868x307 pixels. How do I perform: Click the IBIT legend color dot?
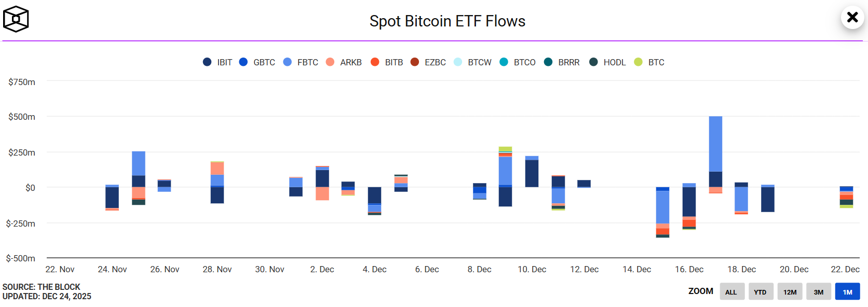(208, 62)
